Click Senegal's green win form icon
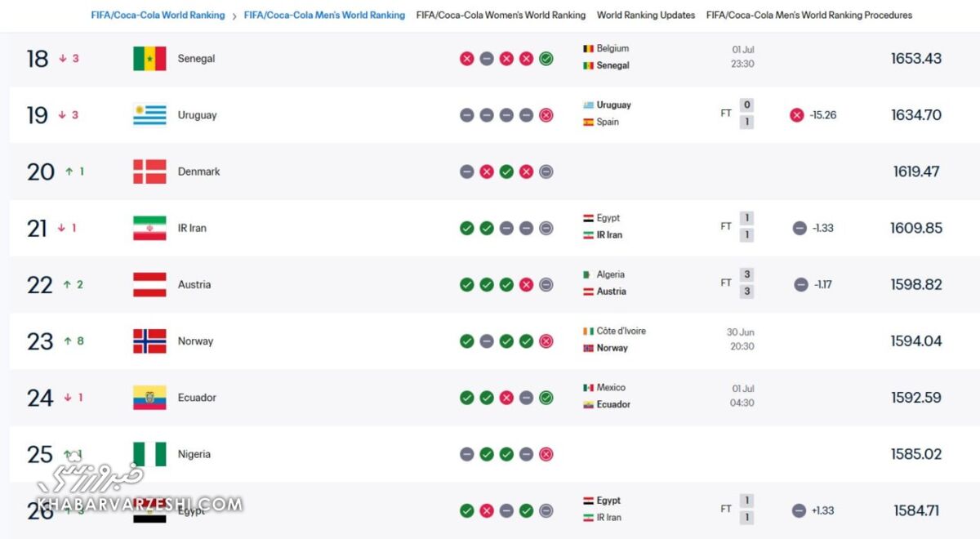This screenshot has width=980, height=539. click(x=546, y=59)
